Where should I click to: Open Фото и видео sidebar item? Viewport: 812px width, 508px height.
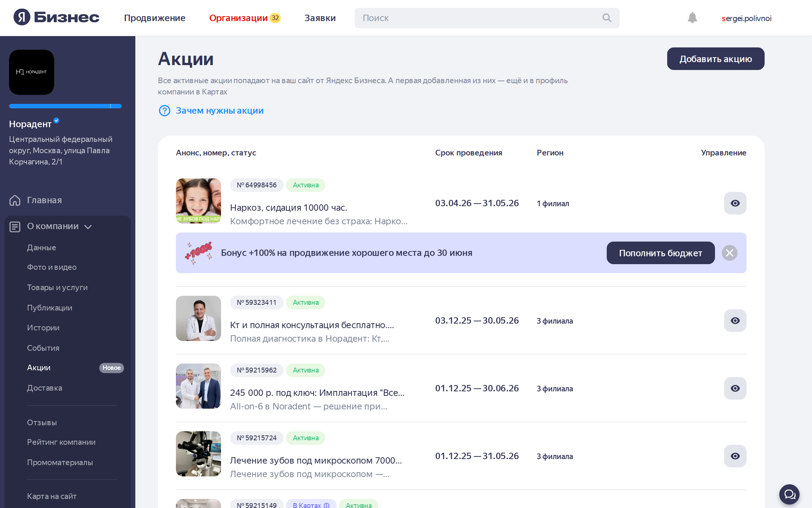tap(52, 267)
